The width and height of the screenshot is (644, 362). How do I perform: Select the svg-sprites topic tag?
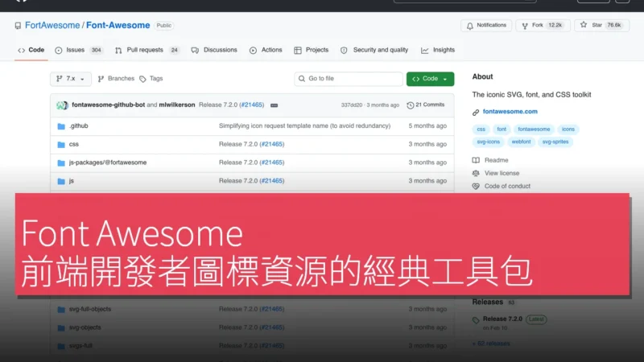coord(555,142)
